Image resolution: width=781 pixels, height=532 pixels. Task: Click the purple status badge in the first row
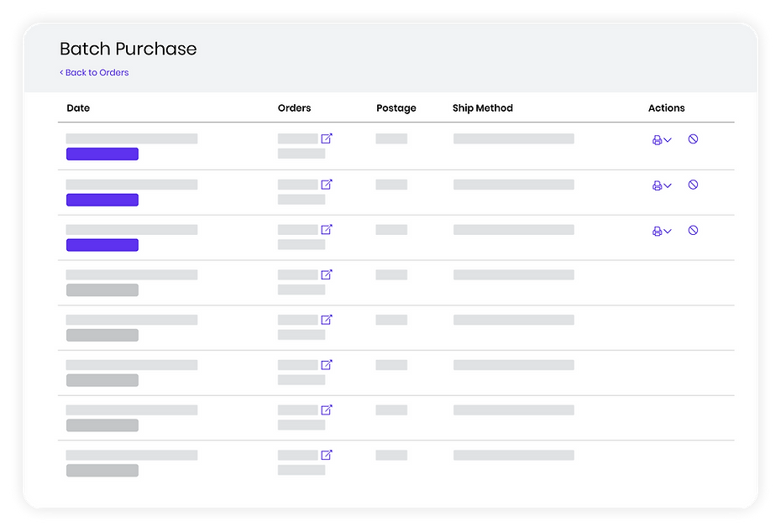point(102,154)
